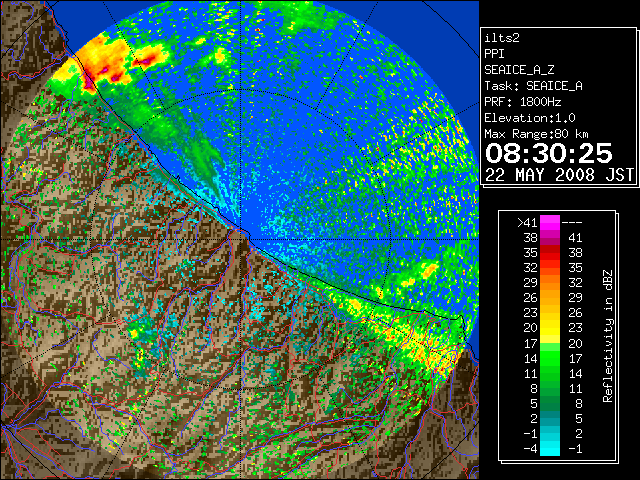Pick the bright green 14–17 dBZ swatch
This screenshot has width=640, height=480.
click(x=550, y=358)
